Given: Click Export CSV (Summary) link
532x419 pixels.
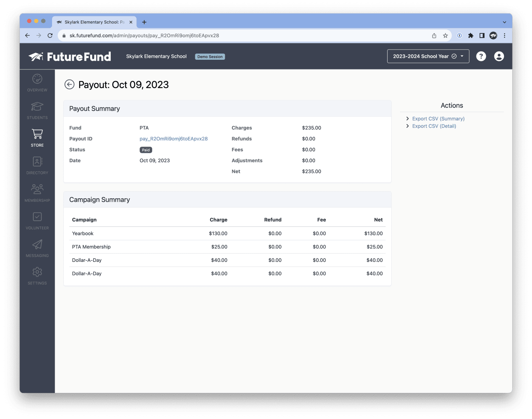Looking at the screenshot, I should click(x=438, y=119).
